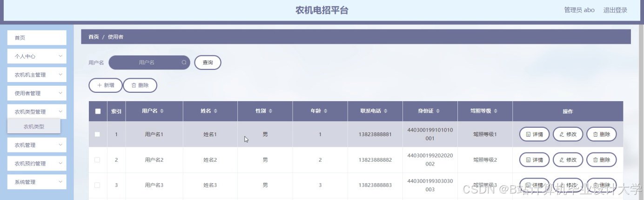Click 删除 for 用户名2 row

[x=601, y=160]
